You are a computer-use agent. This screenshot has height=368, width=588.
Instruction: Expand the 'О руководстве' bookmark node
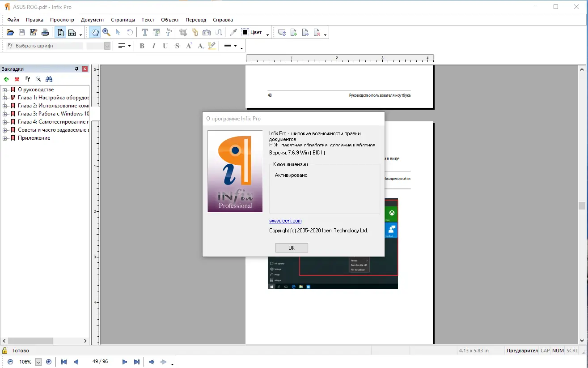[x=5, y=90]
